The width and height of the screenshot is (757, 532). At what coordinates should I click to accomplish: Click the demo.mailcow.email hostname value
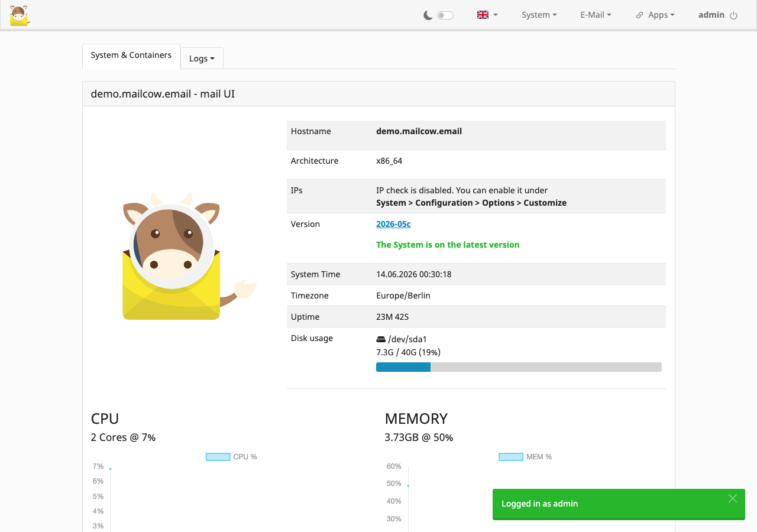[419, 131]
